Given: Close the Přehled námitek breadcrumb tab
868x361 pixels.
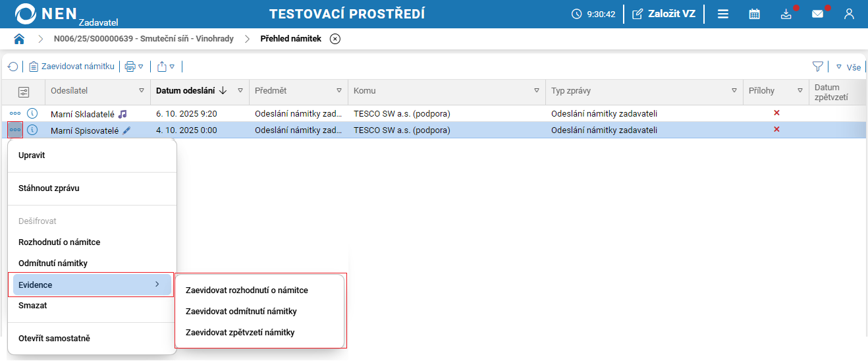Looking at the screenshot, I should pyautogui.click(x=335, y=39).
